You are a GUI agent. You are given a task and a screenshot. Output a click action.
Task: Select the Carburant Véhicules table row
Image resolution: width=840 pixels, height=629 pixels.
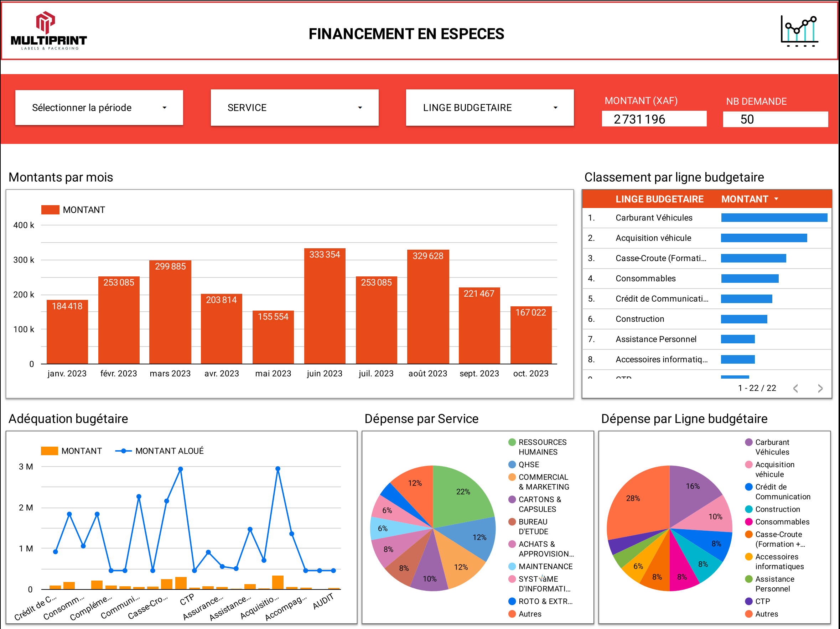(707, 218)
